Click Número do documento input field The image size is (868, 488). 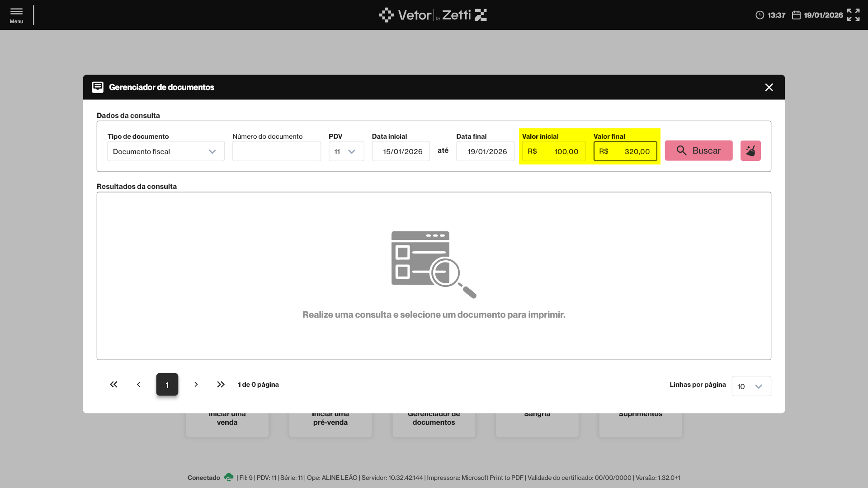pyautogui.click(x=277, y=151)
